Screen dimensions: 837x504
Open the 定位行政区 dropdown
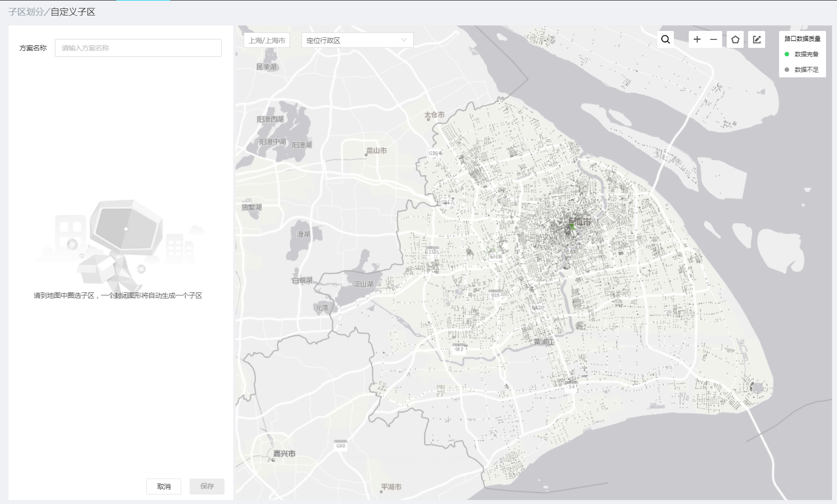[x=357, y=40]
